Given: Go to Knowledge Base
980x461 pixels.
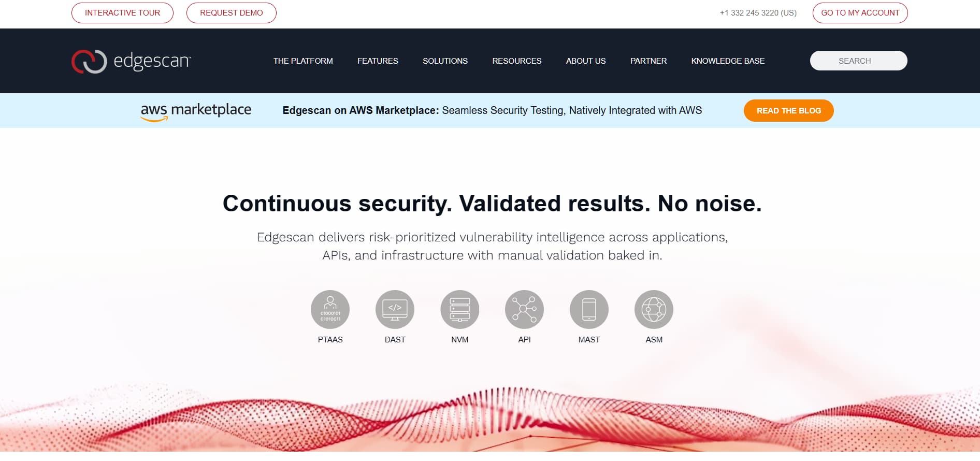Looking at the screenshot, I should point(728,61).
